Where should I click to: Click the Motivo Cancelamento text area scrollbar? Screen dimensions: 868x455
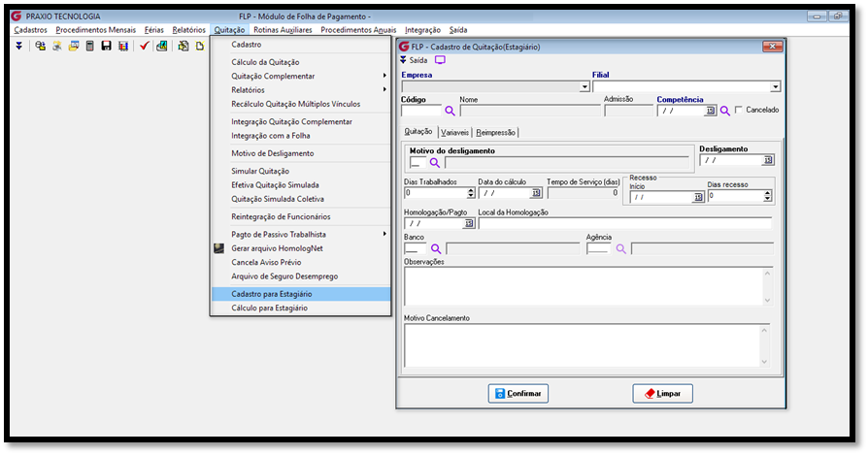[x=764, y=345]
